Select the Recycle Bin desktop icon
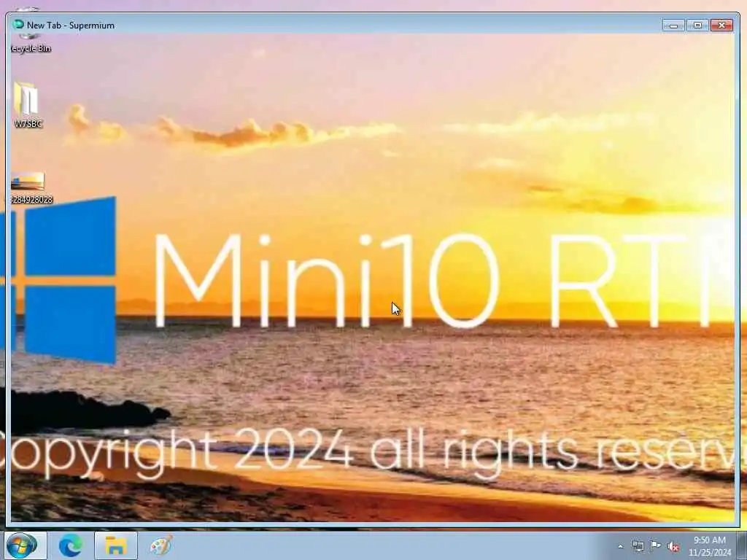 click(29, 43)
